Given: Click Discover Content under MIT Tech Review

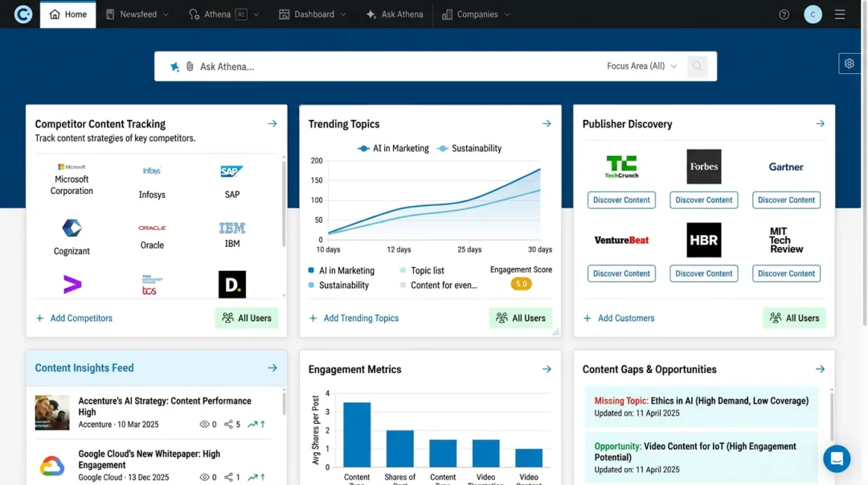Looking at the screenshot, I should coord(786,273).
